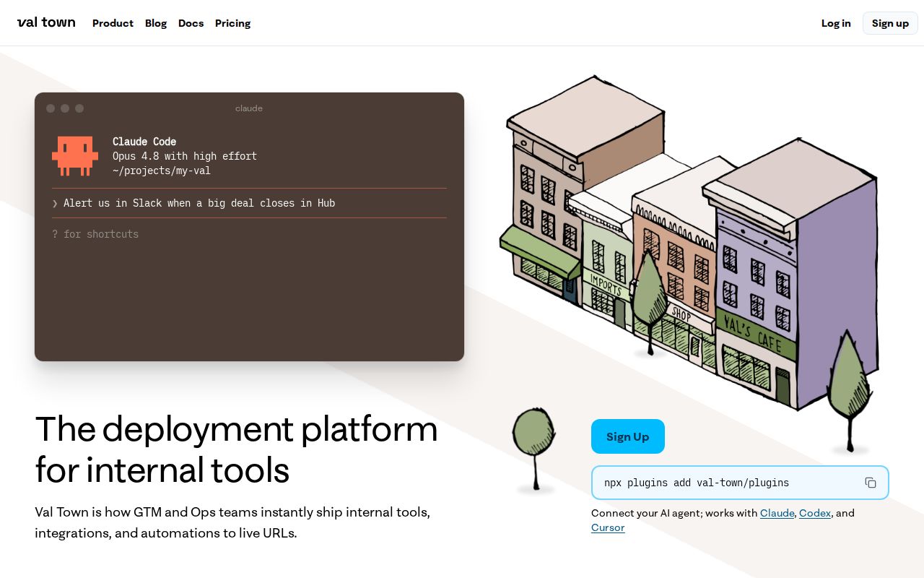Click the blue Sign Up button
The width and height of the screenshot is (924, 578).
click(x=628, y=436)
